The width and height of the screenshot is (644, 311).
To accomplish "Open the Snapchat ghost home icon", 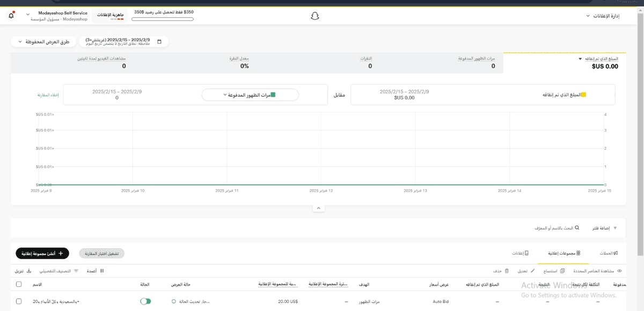I will tap(314, 16).
